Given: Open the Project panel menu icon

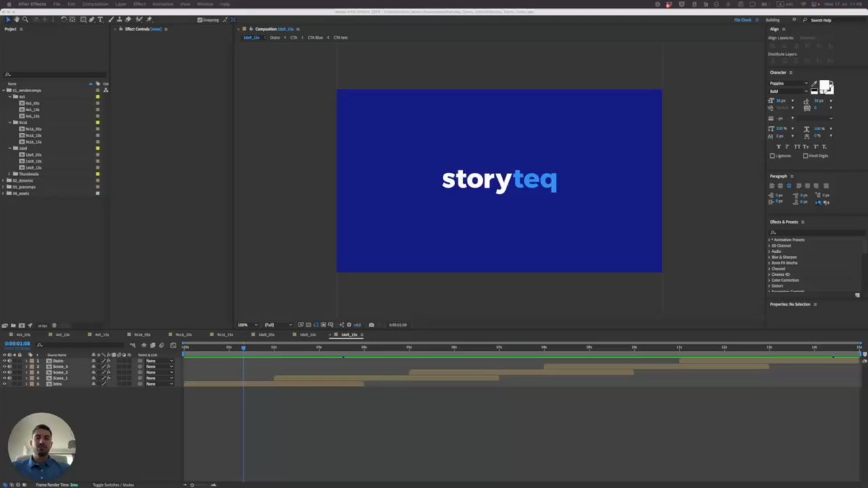Looking at the screenshot, I should click(21, 29).
